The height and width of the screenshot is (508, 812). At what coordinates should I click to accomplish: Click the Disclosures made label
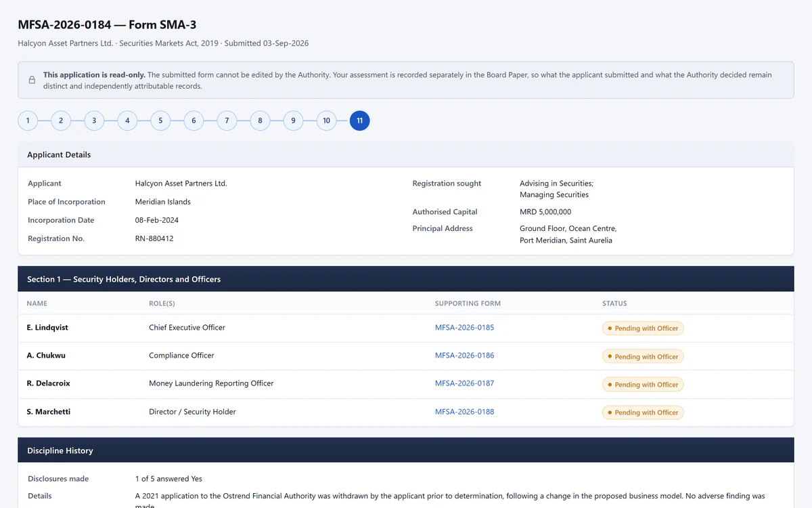[x=58, y=479]
